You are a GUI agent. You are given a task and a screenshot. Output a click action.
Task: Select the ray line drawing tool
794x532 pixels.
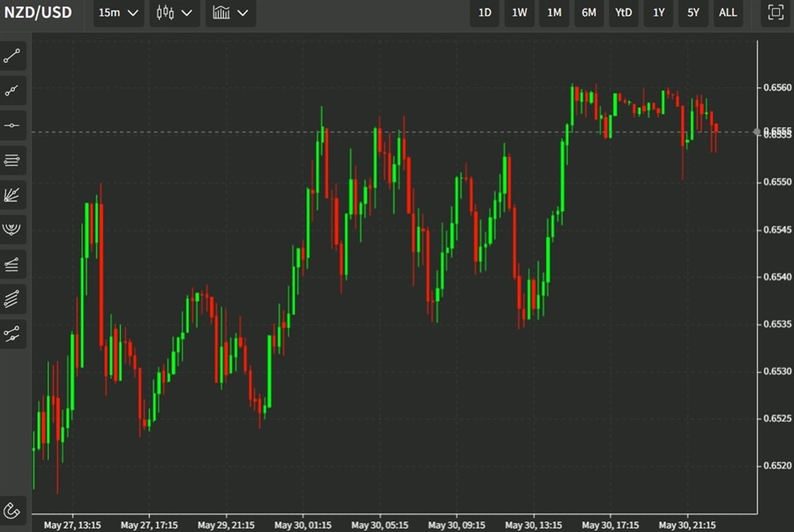pos(12,91)
